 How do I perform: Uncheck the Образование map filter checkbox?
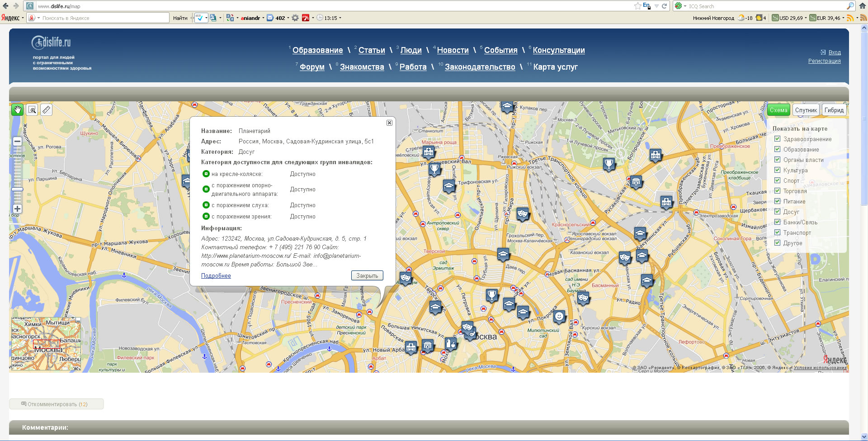pos(778,149)
